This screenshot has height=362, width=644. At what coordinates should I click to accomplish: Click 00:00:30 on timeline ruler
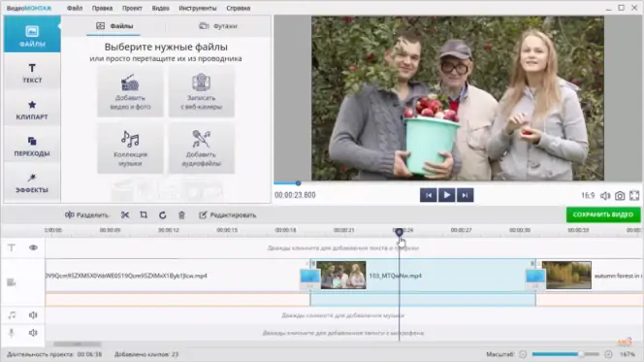coord(520,230)
